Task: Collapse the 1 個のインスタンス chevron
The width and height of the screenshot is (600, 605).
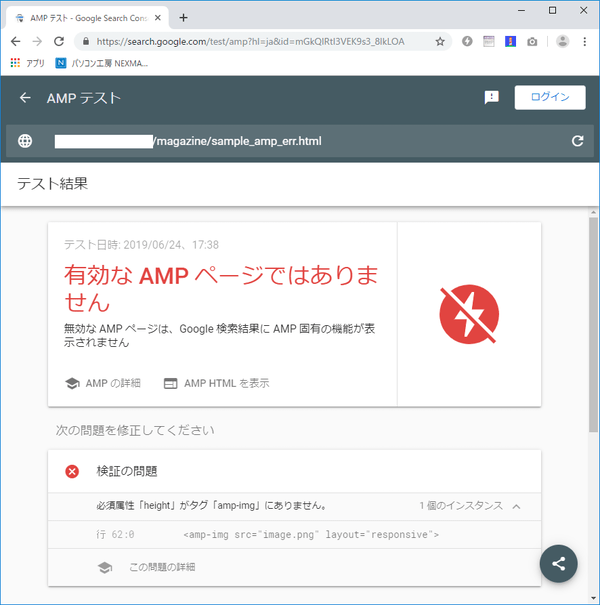Action: [516, 506]
